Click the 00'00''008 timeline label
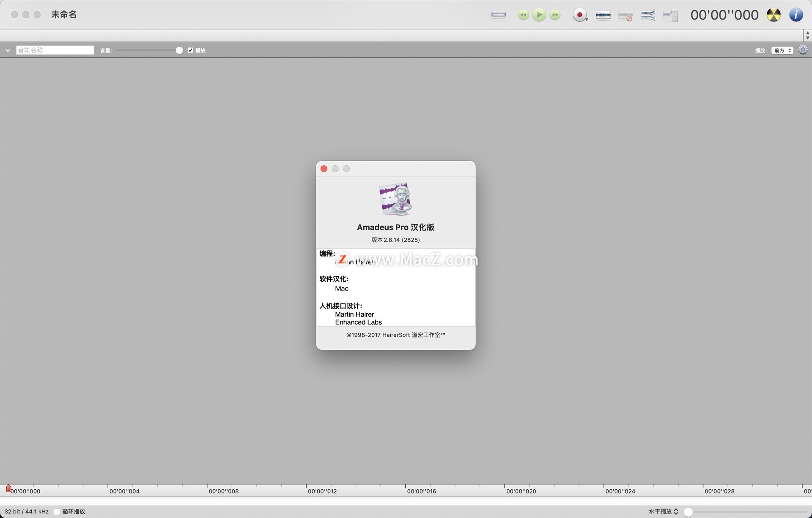The width and height of the screenshot is (812, 518). 224,491
